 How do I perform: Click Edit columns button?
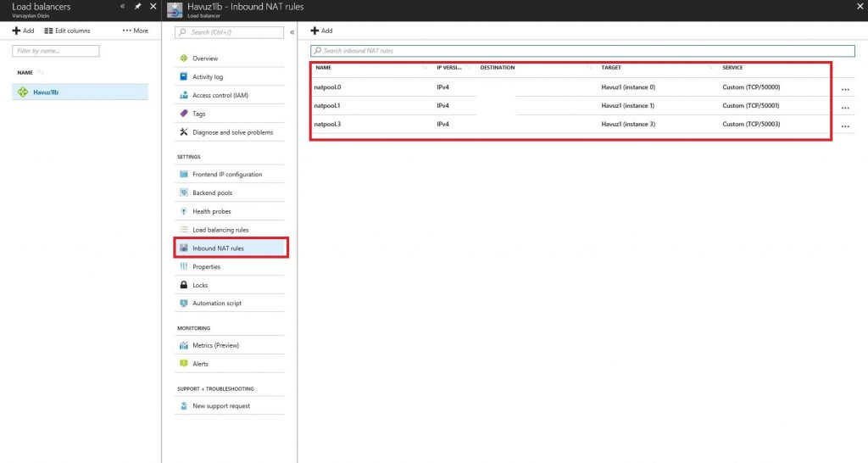coord(67,31)
